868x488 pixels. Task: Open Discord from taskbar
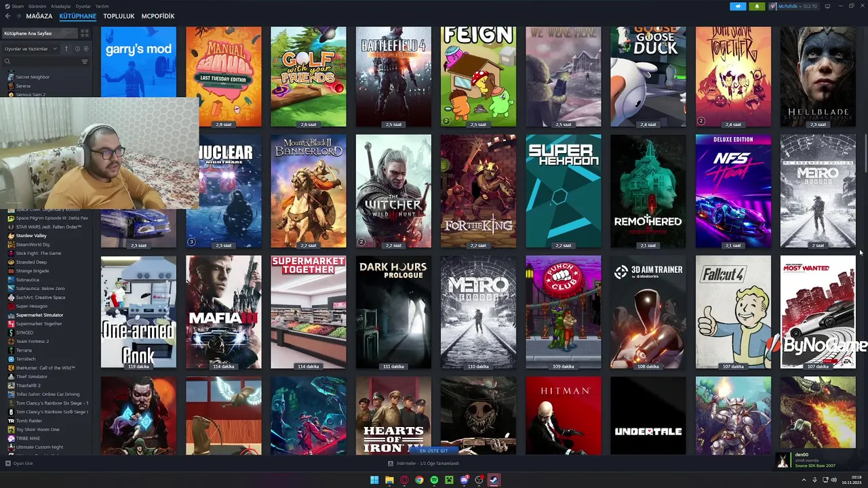coord(464,480)
